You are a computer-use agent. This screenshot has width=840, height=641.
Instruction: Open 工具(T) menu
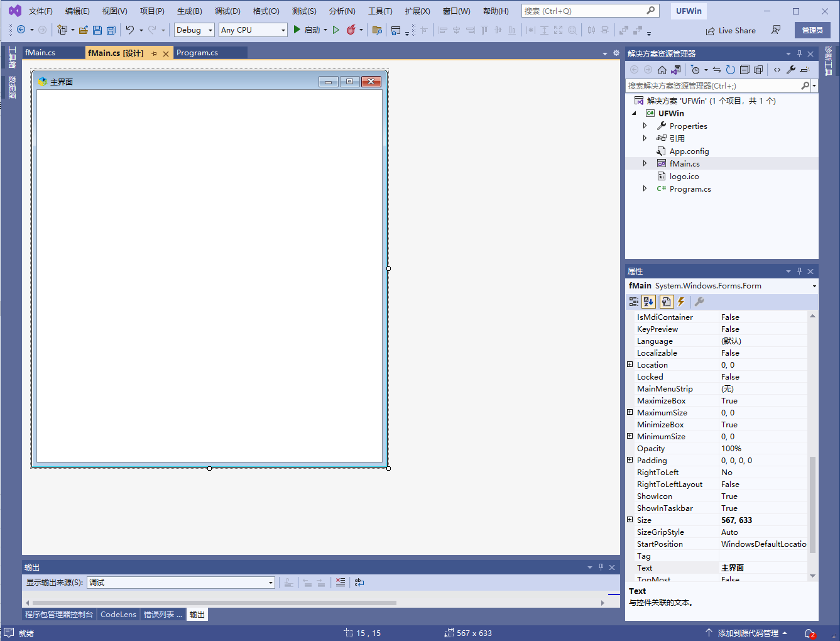[x=380, y=11]
